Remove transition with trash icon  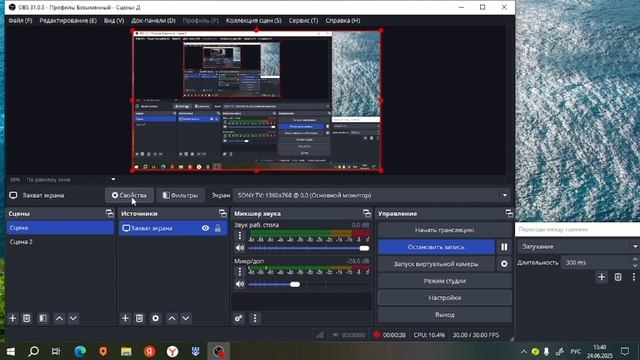coord(618,277)
